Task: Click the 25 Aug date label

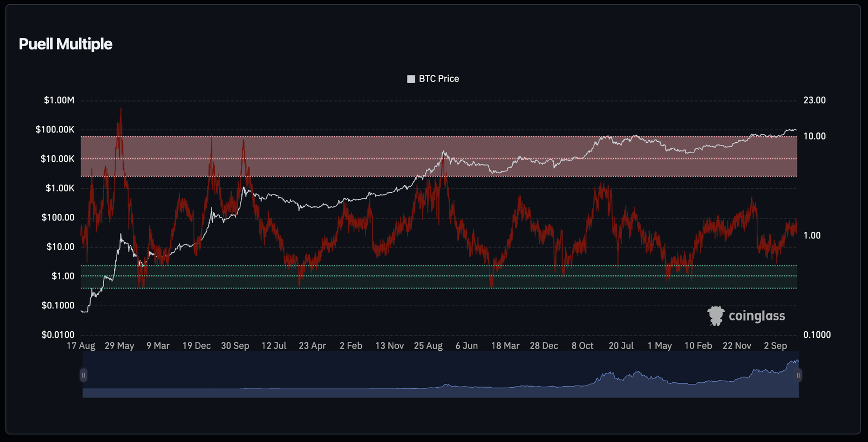Action: 428,346
